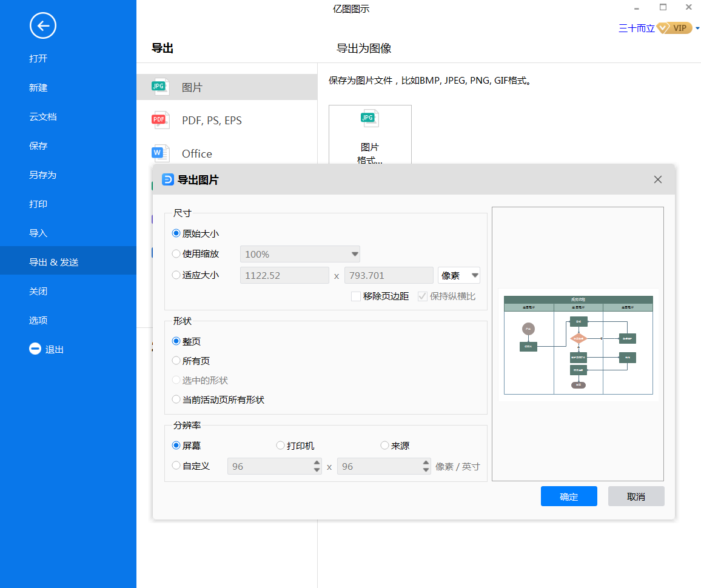701x588 pixels.
Task: Click the width field 1122.52
Action: tap(284, 275)
